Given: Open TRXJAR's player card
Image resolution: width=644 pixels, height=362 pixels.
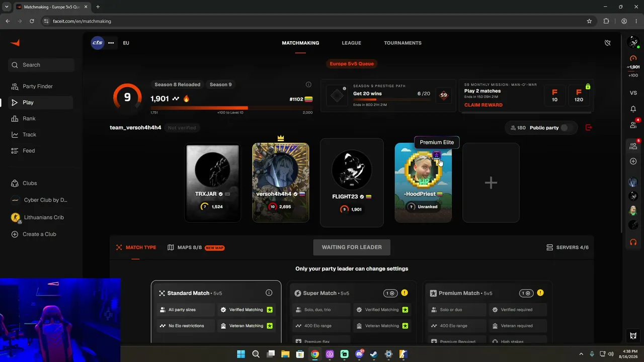Looking at the screenshot, I should pos(213,183).
